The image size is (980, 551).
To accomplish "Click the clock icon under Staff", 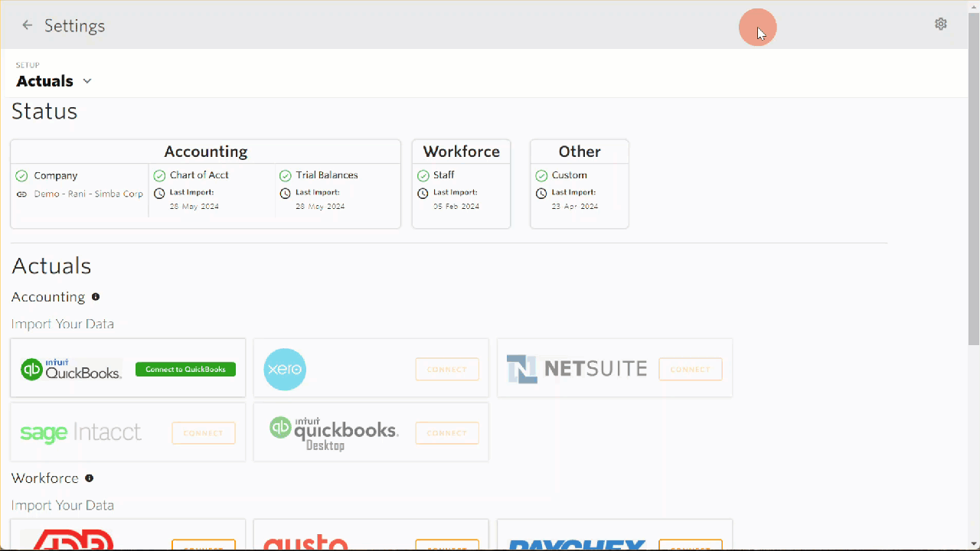I will tap(423, 194).
